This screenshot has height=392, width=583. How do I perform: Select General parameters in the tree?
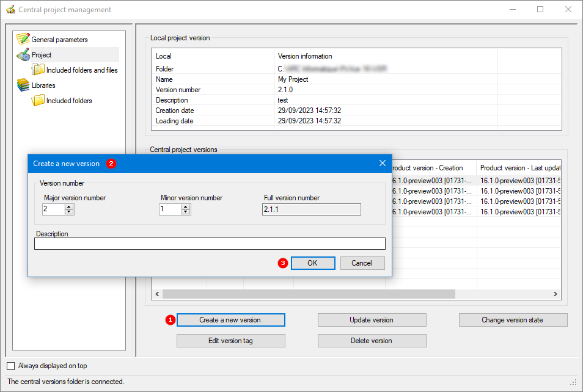pos(59,40)
